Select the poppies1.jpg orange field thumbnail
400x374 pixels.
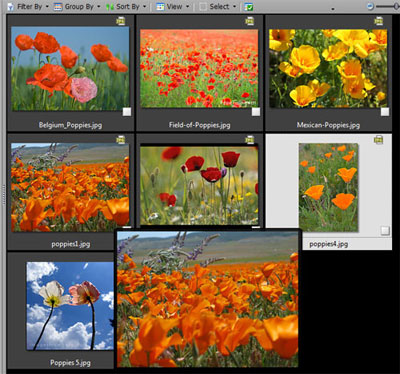click(70, 187)
